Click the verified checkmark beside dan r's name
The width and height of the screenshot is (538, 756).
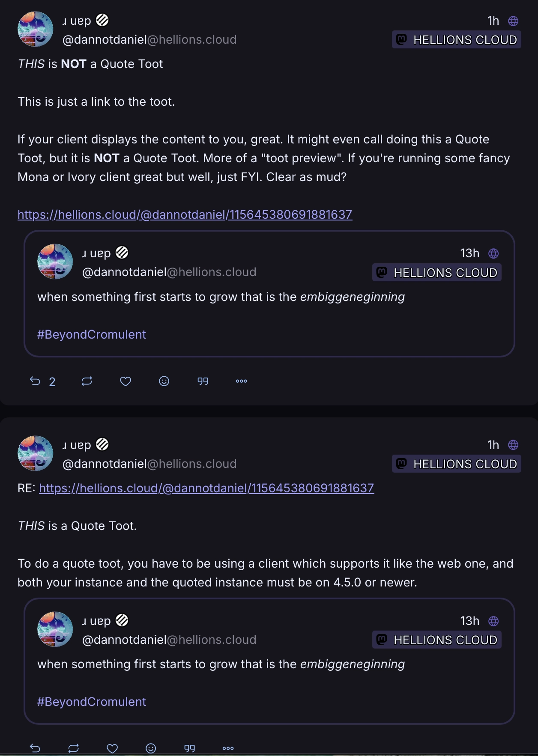[x=102, y=20]
